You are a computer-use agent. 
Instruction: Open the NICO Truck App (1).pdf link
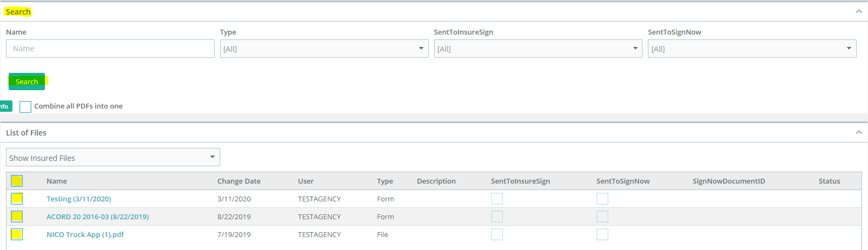[x=85, y=234]
